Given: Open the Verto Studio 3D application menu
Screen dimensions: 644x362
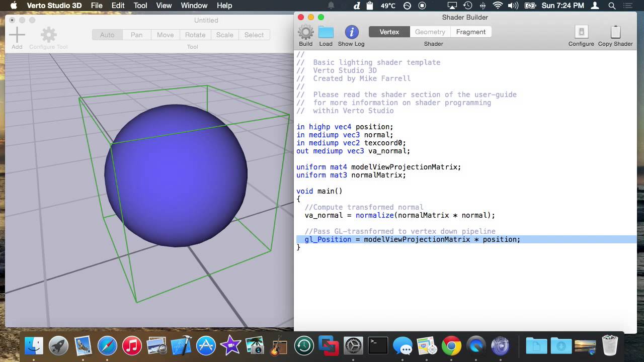Looking at the screenshot, I should (x=54, y=6).
